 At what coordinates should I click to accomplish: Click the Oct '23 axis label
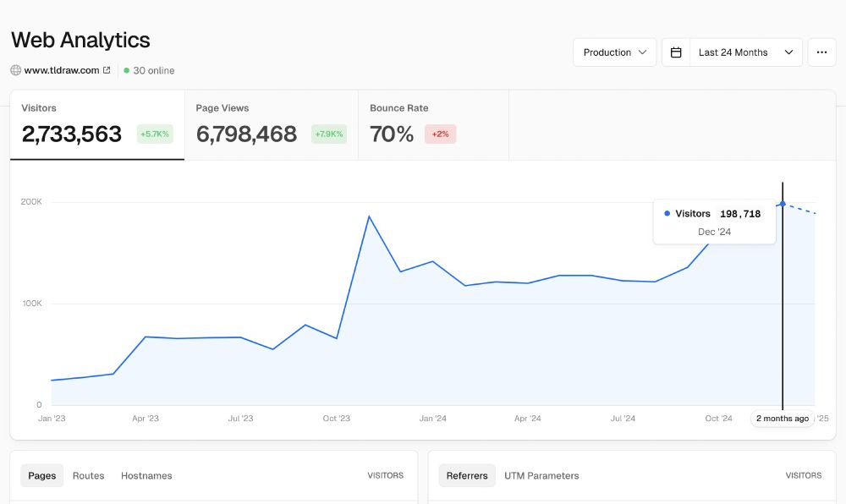coord(336,419)
